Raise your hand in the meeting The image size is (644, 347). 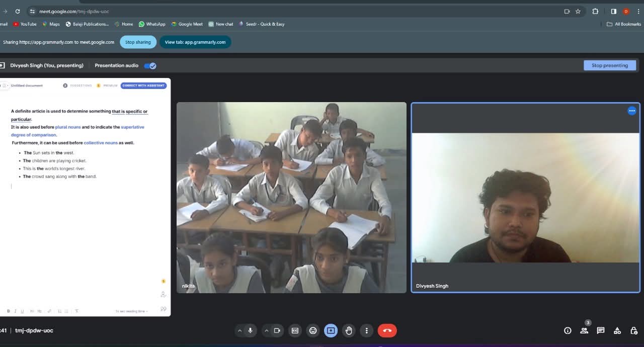(x=349, y=330)
